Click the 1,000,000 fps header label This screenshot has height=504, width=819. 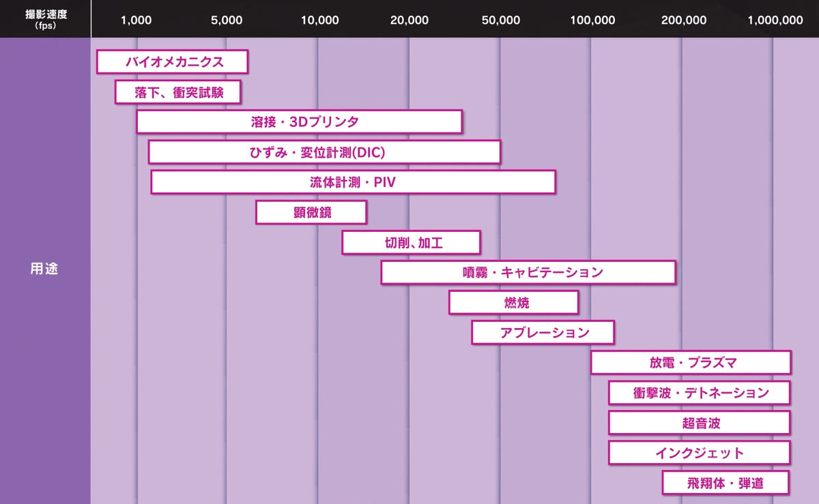click(775, 20)
